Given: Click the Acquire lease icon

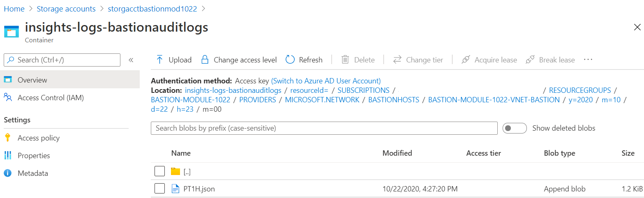Looking at the screenshot, I should [x=466, y=60].
